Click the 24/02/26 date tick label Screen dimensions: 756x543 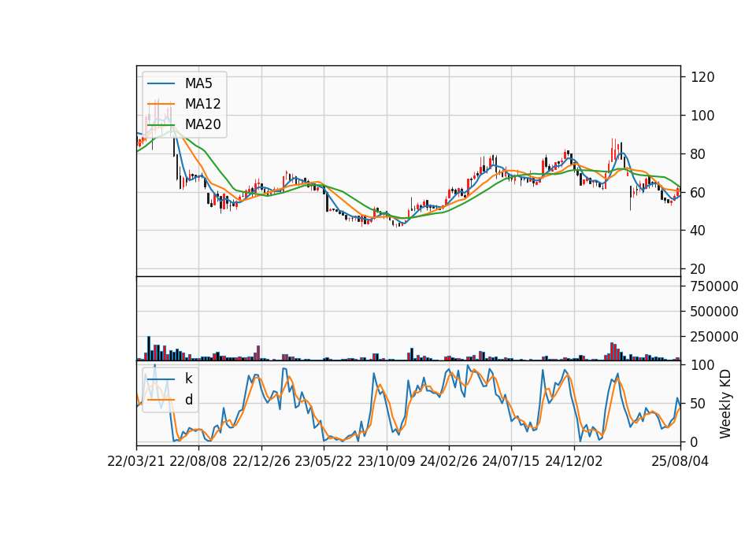(448, 461)
